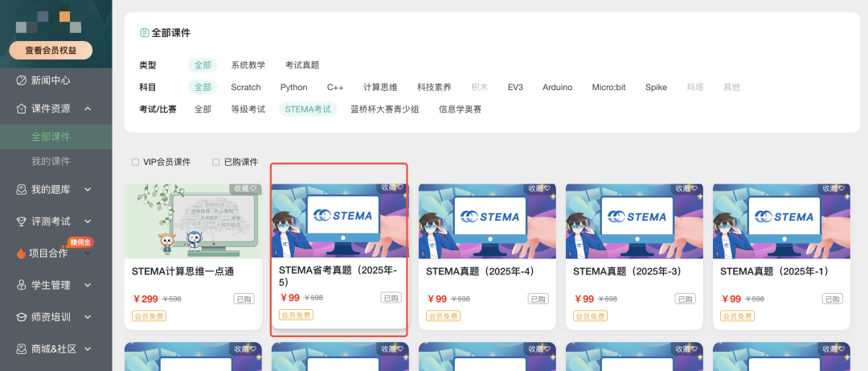Click the 学生管理 sidebar icon
This screenshot has width=868, height=371.
[x=22, y=285]
